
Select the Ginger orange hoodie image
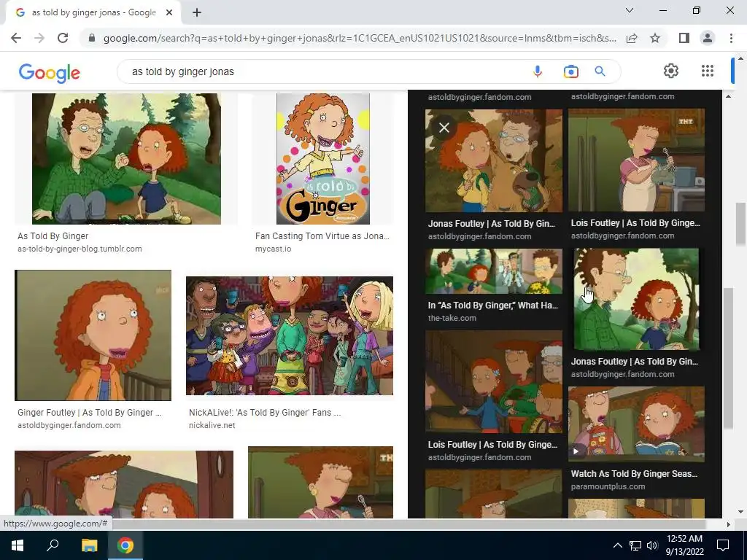pyautogui.click(x=93, y=335)
